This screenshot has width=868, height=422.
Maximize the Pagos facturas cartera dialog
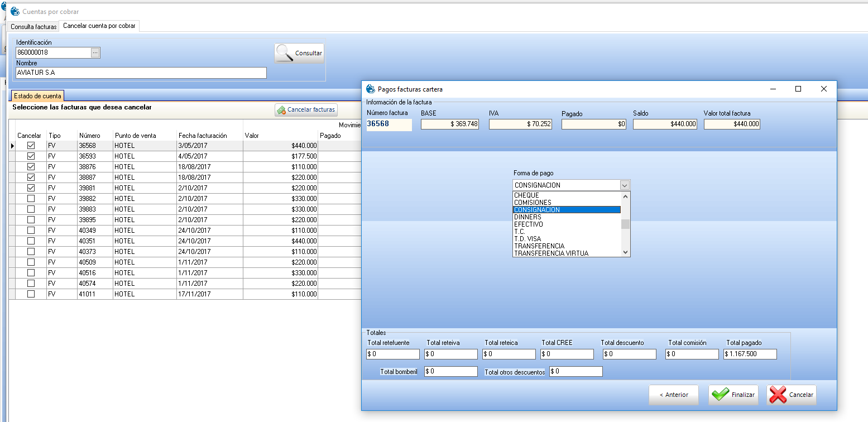pos(798,89)
